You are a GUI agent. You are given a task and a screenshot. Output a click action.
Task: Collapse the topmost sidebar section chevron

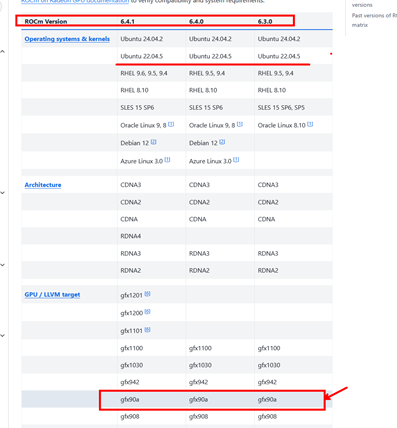coord(2,52)
